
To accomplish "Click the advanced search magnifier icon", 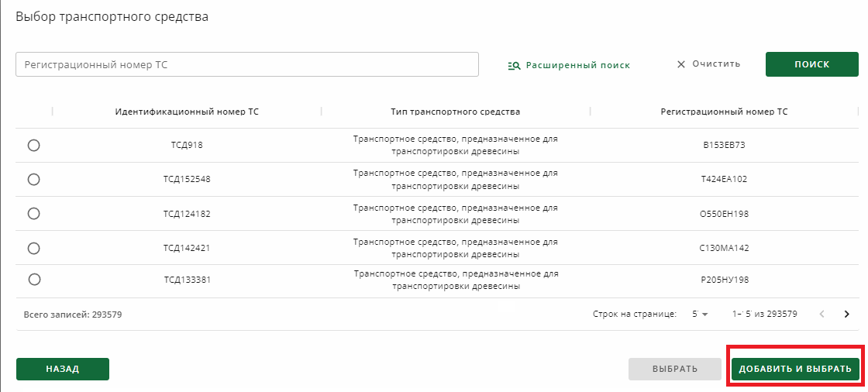I will pos(515,65).
